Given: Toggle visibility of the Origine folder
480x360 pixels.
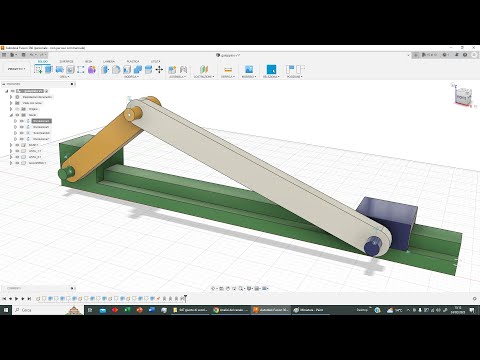Looking at the screenshot, I should pyautogui.click(x=17, y=109).
